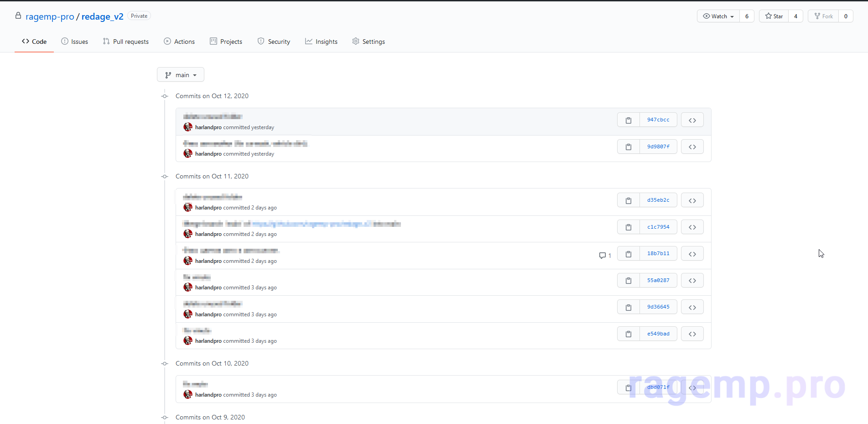Browse repository at commit c1c7954
Image resolution: width=868 pixels, height=424 pixels.
pos(692,227)
